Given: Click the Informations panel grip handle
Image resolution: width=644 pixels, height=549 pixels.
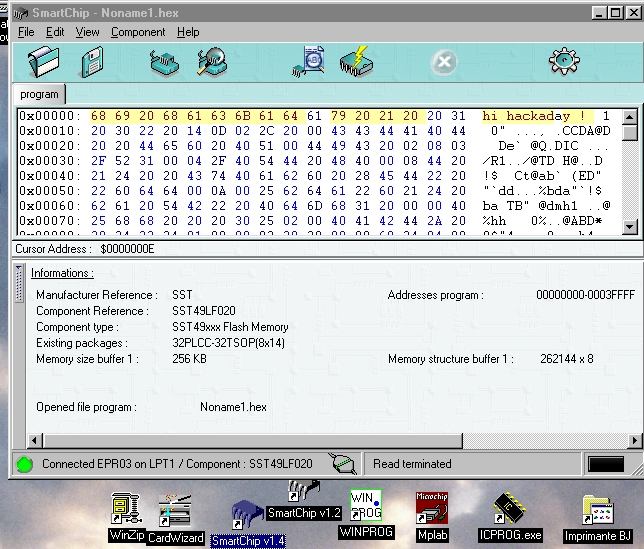Looking at the screenshot, I should (18, 284).
